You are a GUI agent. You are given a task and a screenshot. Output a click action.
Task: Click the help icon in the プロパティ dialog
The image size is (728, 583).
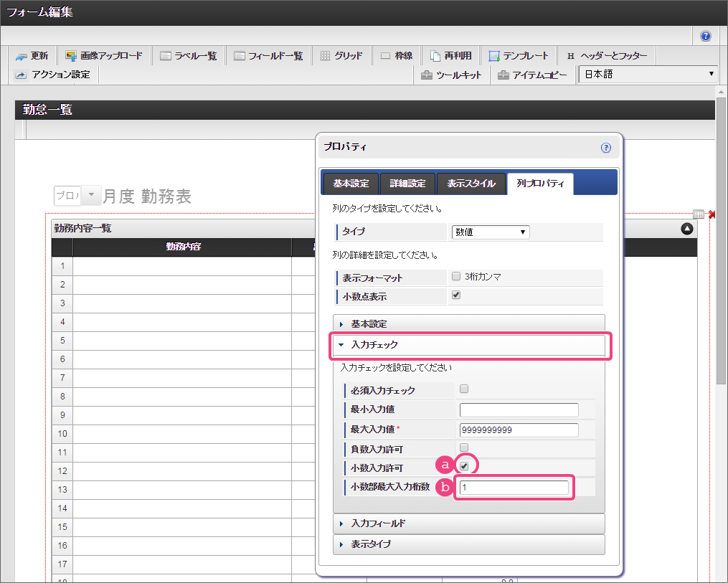coord(605,148)
